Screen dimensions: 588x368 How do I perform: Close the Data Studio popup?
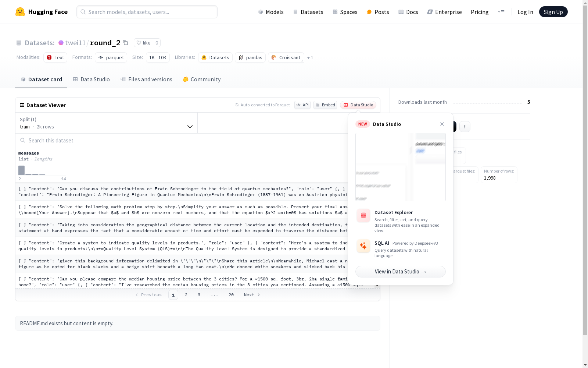(442, 124)
